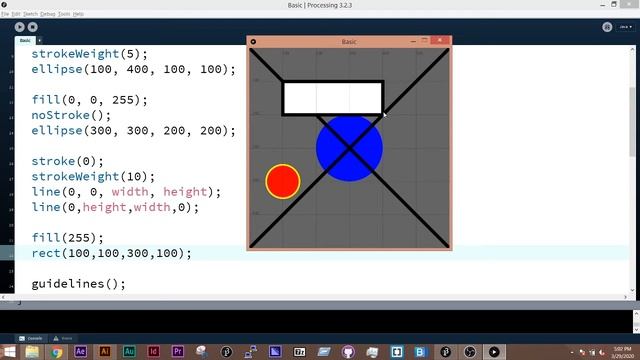Launch Google Chrome from the taskbar
Image resolution: width=640 pixels, height=360 pixels.
click(57, 352)
